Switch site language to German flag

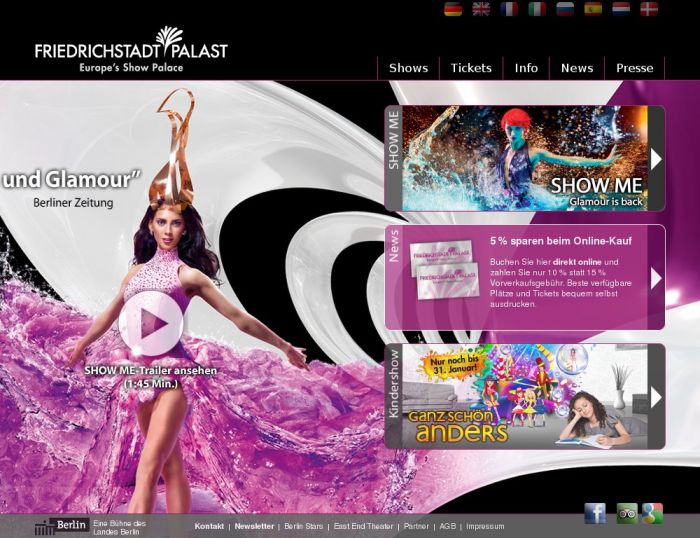coord(453,9)
